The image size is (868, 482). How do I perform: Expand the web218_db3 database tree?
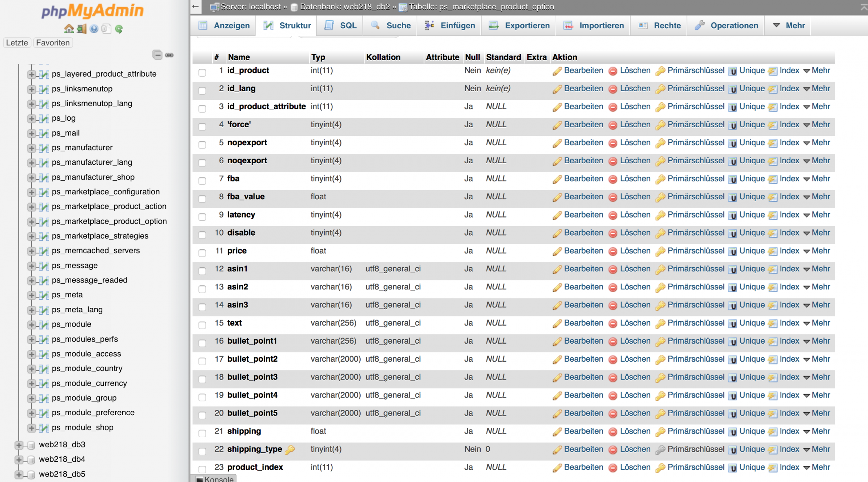tap(19, 445)
